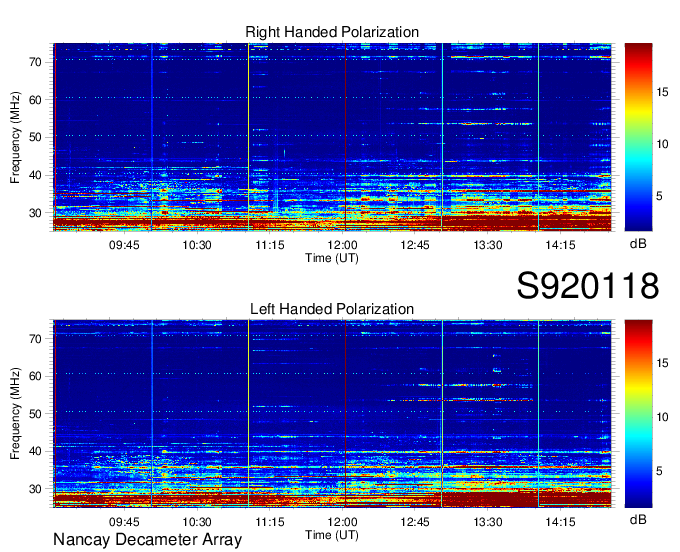Click the Nancay Decameter Array caption
680x552 pixels.
(x=147, y=539)
